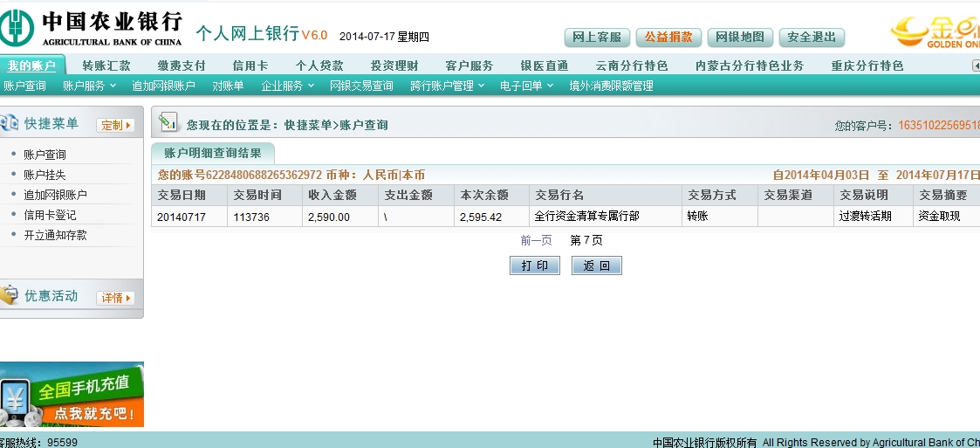Click the 定制 customize button in quick menu
Screen dimensions: 980x448
pos(115,125)
